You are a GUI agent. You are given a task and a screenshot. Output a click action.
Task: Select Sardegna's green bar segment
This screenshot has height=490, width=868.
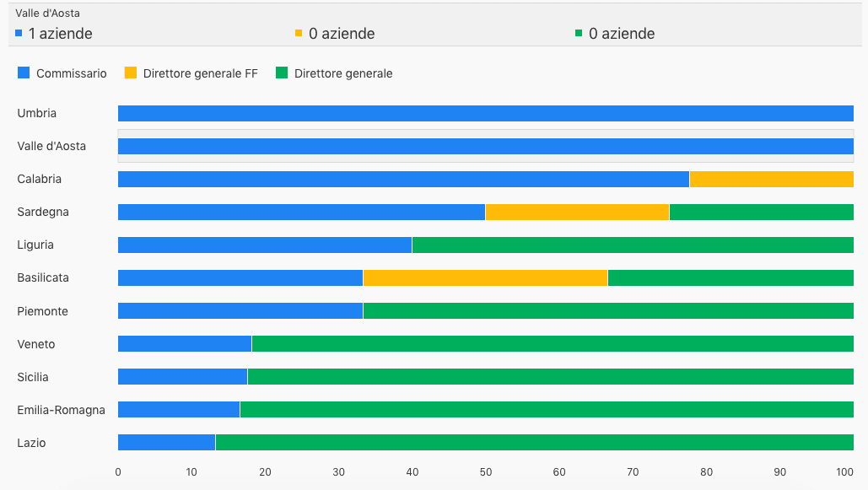pyautogui.click(x=761, y=212)
